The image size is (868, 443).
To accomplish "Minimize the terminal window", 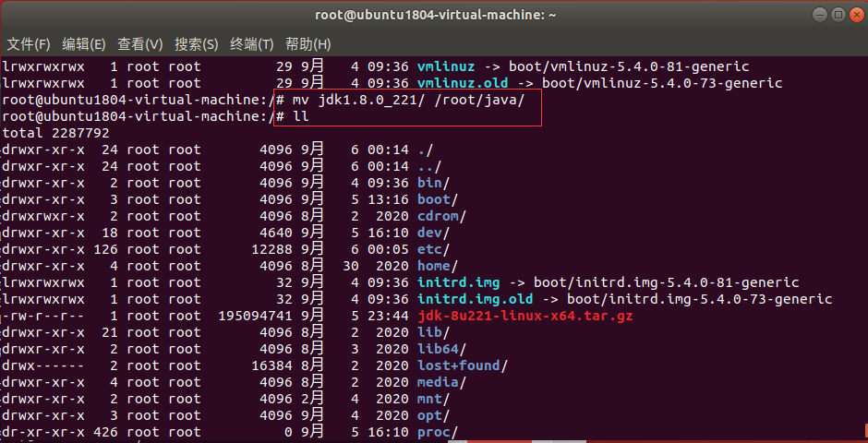I will tap(819, 15).
